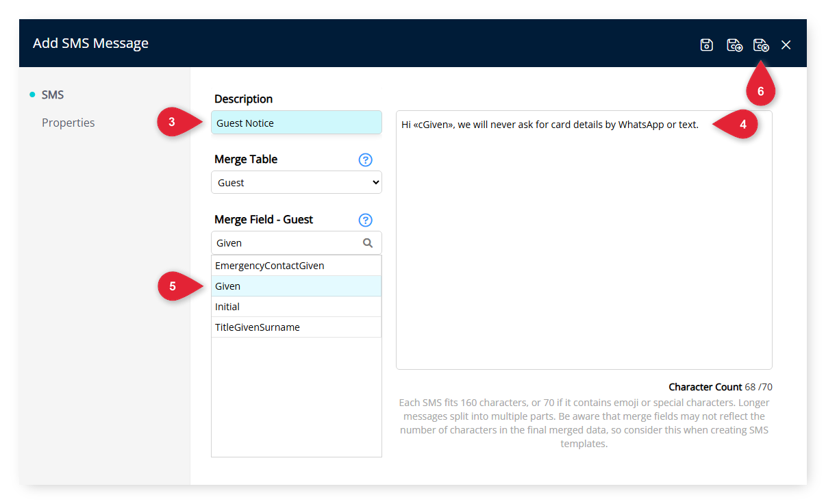Viewport: 826px width, 504px height.
Task: Click the Save icon in header
Action: pyautogui.click(x=707, y=45)
